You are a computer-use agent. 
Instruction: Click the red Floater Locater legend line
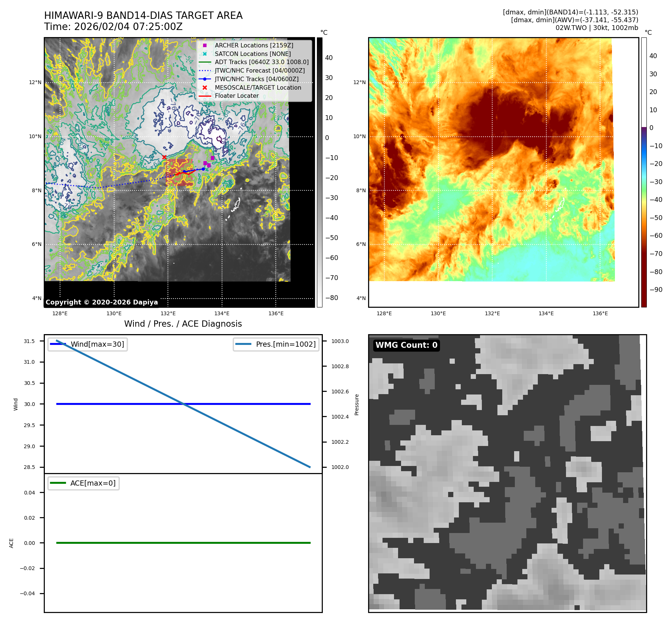pyautogui.click(x=205, y=96)
